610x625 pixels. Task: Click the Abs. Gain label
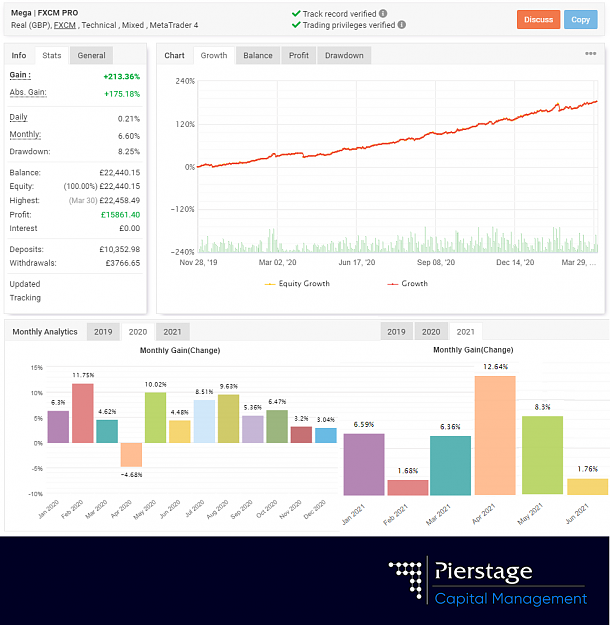[x=28, y=92]
